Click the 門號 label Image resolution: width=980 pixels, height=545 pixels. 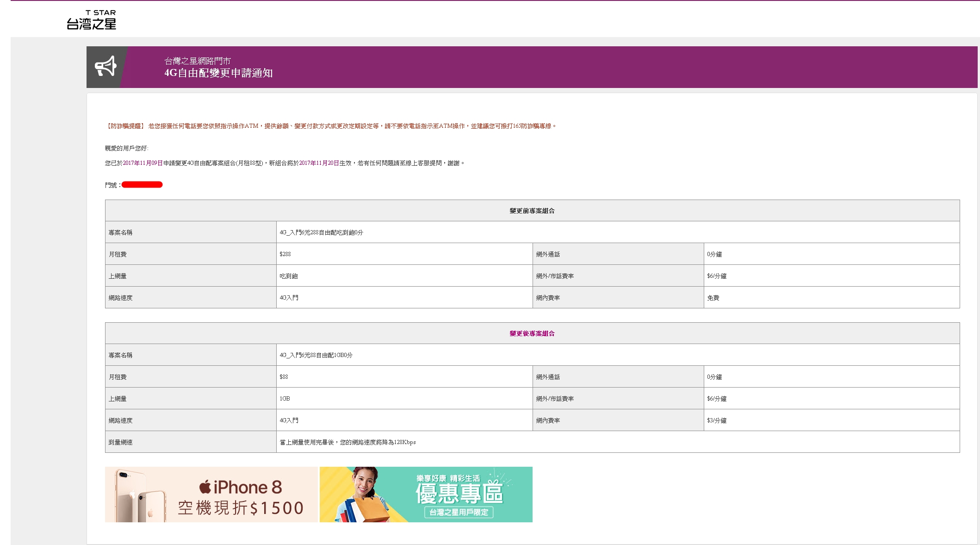coord(112,185)
